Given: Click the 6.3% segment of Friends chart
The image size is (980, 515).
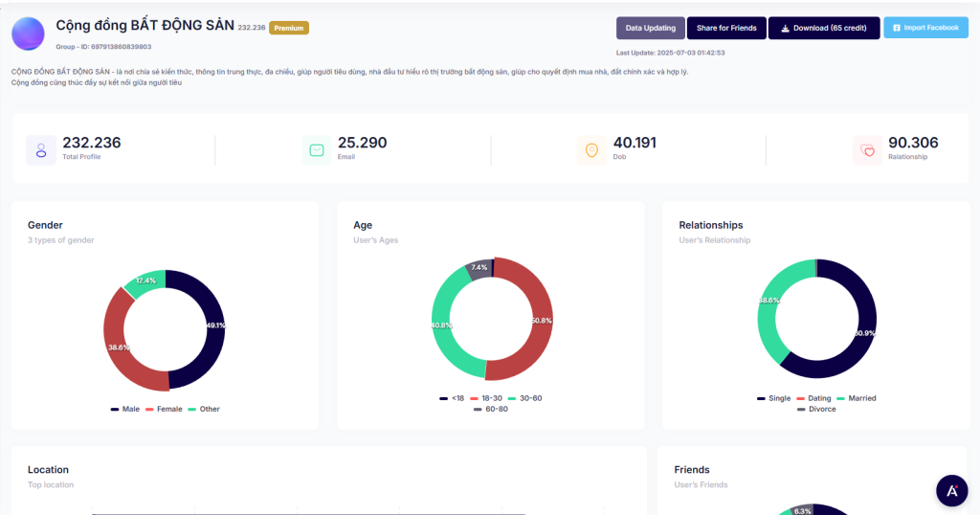Looking at the screenshot, I should (802, 510).
